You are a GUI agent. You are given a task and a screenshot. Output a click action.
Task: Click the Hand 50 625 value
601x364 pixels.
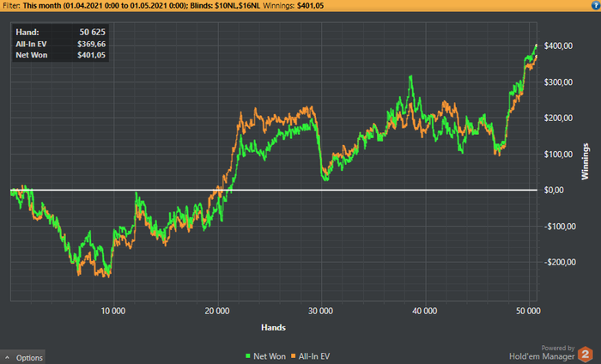(x=92, y=32)
